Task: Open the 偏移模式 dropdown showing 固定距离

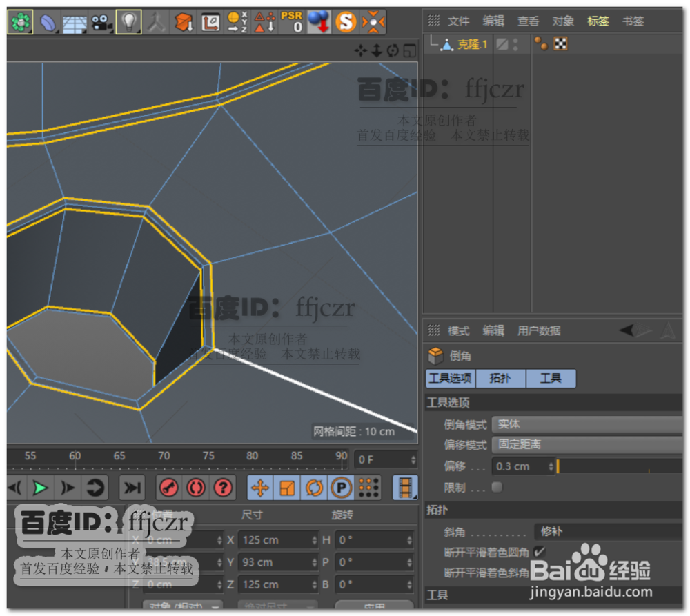Action: 587,445
